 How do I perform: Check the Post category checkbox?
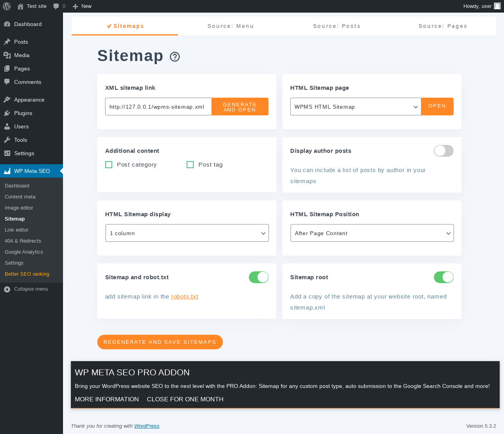click(109, 165)
